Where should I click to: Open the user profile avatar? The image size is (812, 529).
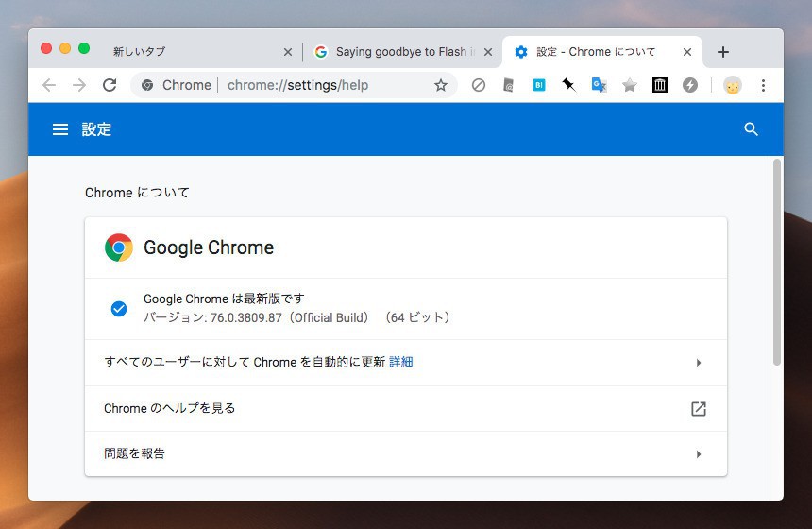(x=733, y=85)
